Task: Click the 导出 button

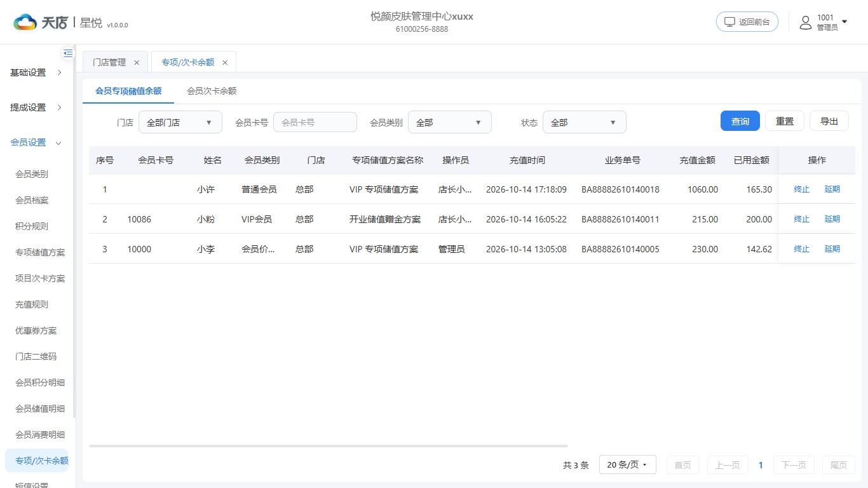Action: [x=829, y=121]
